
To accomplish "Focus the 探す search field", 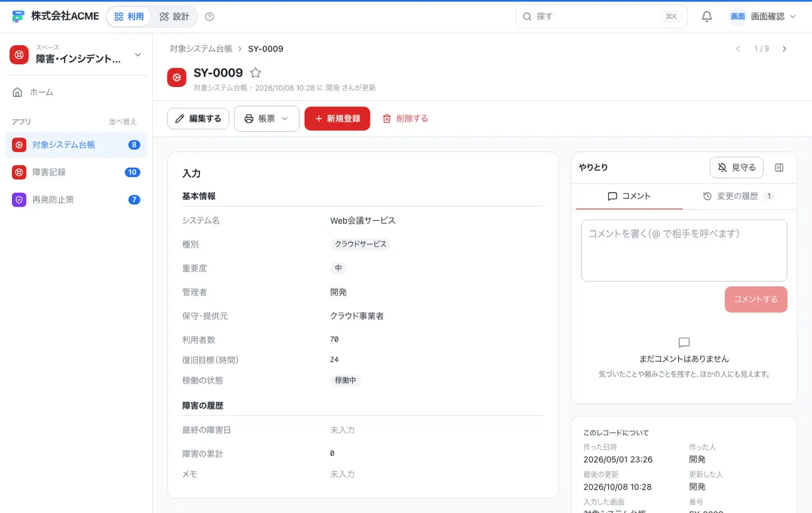I will pyautogui.click(x=601, y=16).
